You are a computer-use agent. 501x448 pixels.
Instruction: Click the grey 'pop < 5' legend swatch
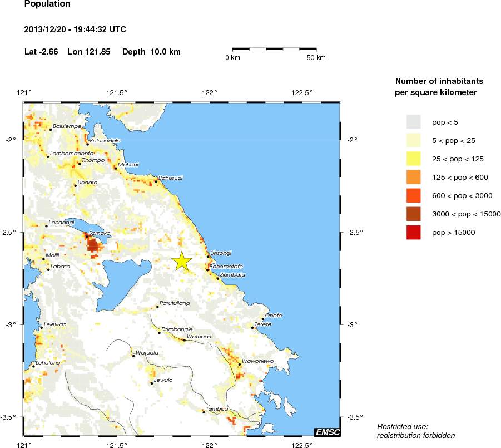[x=414, y=121]
